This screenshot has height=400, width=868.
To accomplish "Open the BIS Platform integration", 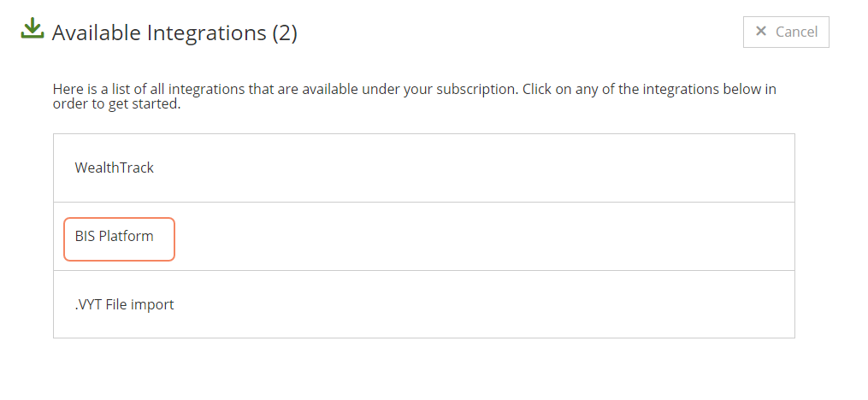I will (424, 236).
